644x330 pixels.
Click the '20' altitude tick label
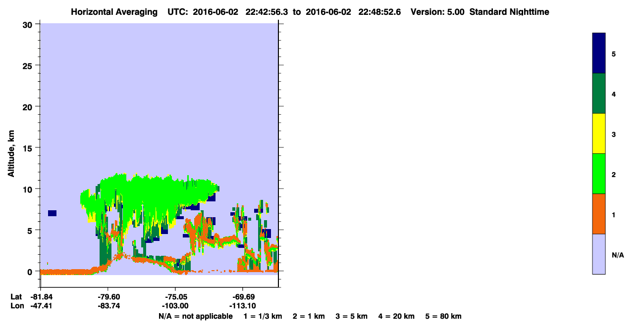[x=29, y=106]
